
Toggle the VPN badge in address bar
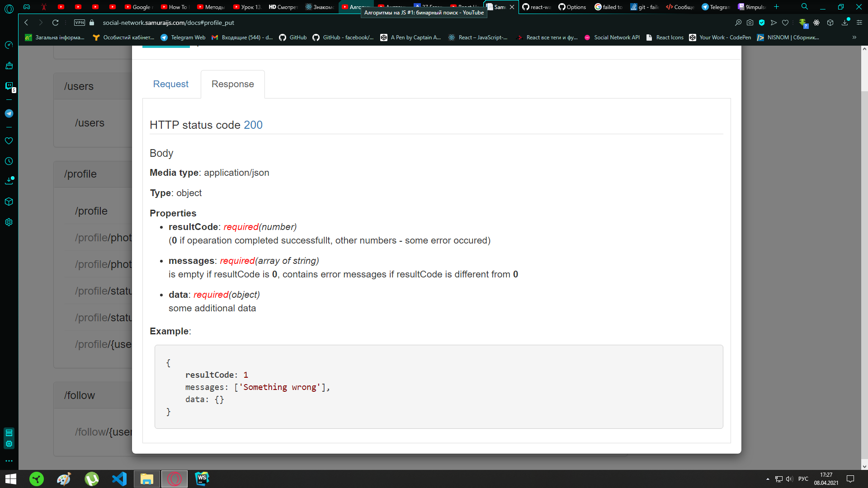pyautogui.click(x=80, y=23)
